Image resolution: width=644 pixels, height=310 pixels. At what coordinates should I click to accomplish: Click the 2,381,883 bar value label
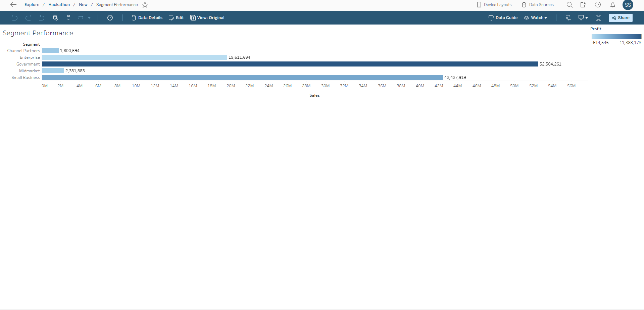(x=75, y=71)
